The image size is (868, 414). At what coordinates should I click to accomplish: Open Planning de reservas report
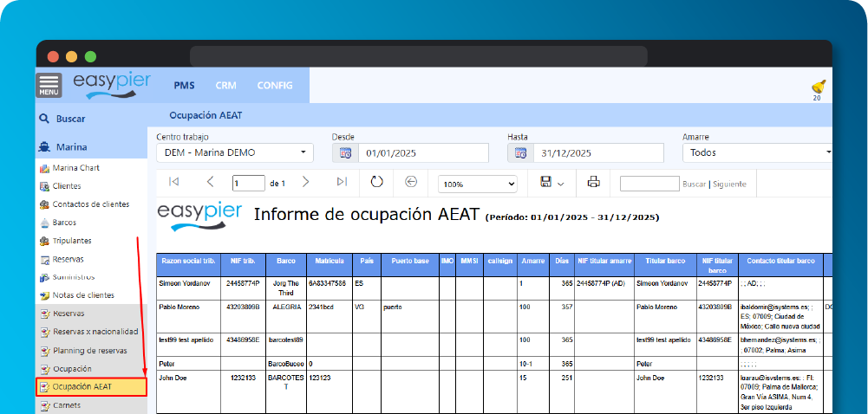coord(91,351)
